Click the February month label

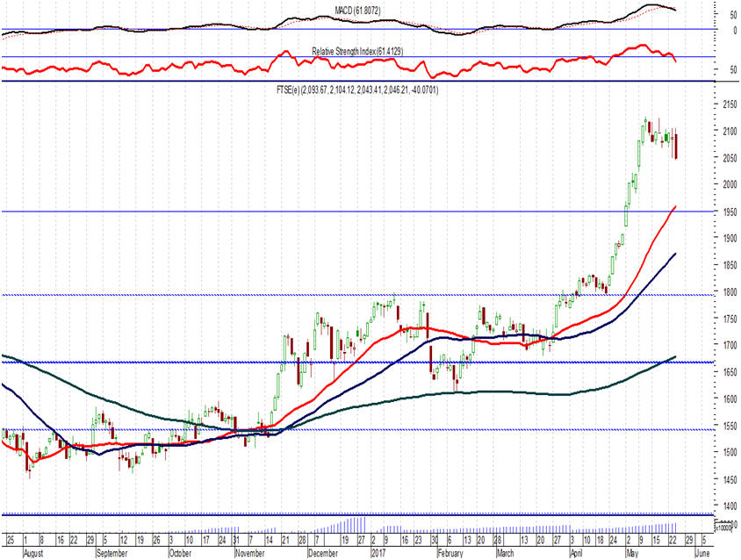coord(450,553)
